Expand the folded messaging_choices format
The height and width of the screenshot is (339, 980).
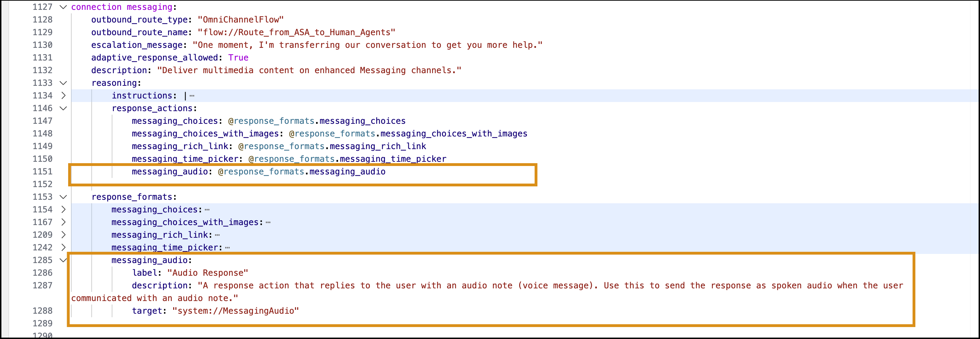pos(64,209)
